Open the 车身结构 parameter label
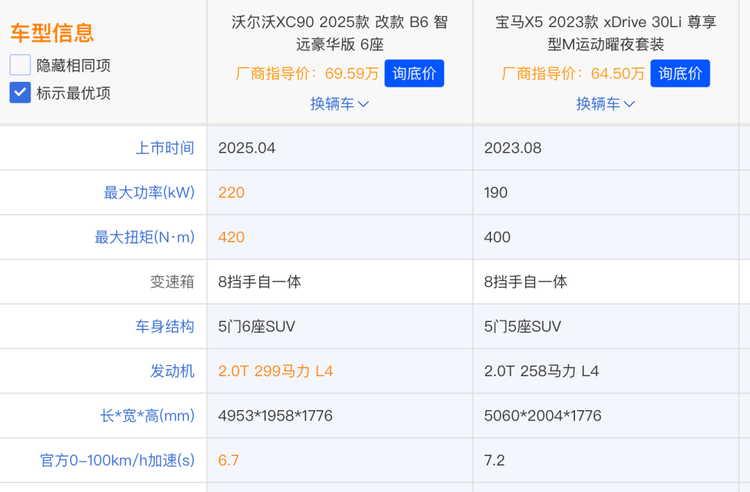750x492 pixels. pyautogui.click(x=165, y=326)
